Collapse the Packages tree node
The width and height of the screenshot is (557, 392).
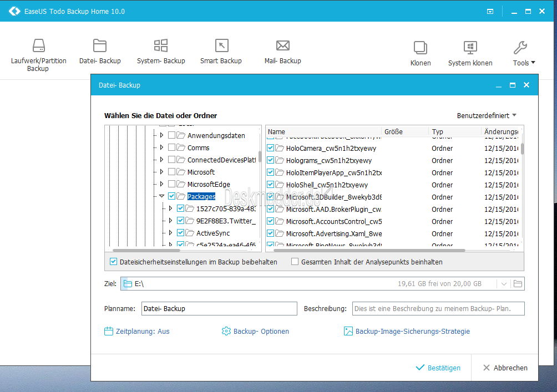(x=161, y=196)
